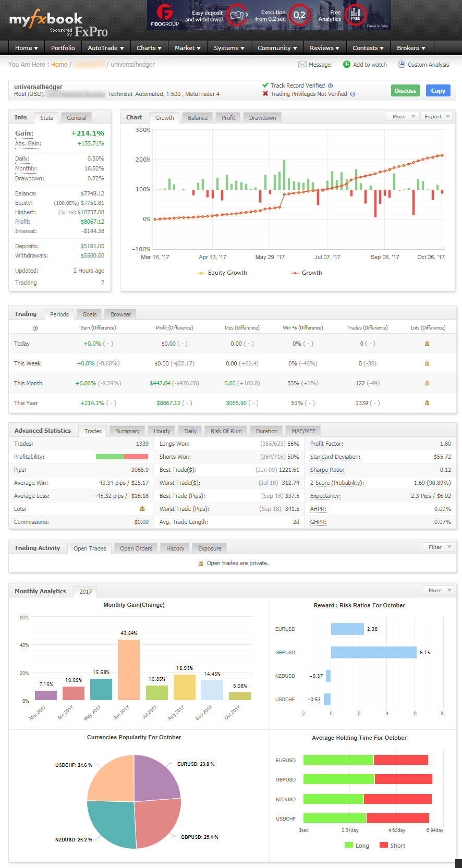Open Custom Analysis via its chart icon
The width and height of the screenshot is (462, 868).
click(x=401, y=65)
